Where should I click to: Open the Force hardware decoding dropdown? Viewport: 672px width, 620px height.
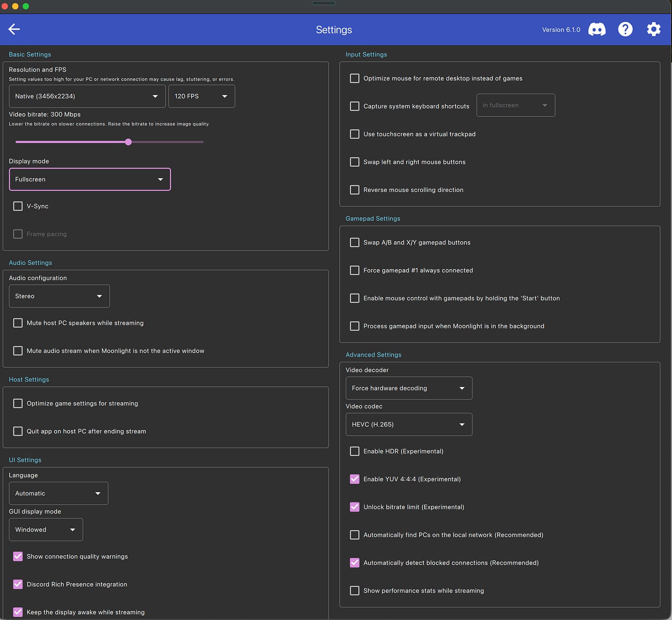pyautogui.click(x=409, y=388)
